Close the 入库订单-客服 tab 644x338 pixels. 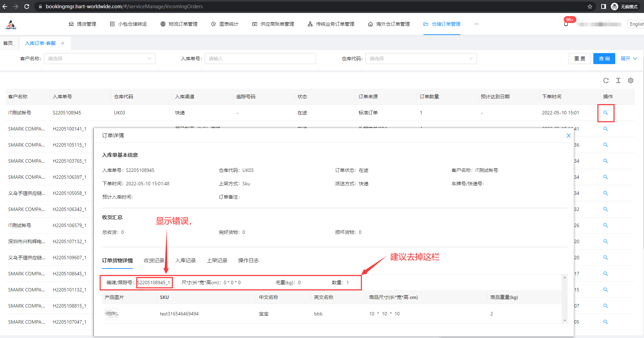pyautogui.click(x=63, y=43)
